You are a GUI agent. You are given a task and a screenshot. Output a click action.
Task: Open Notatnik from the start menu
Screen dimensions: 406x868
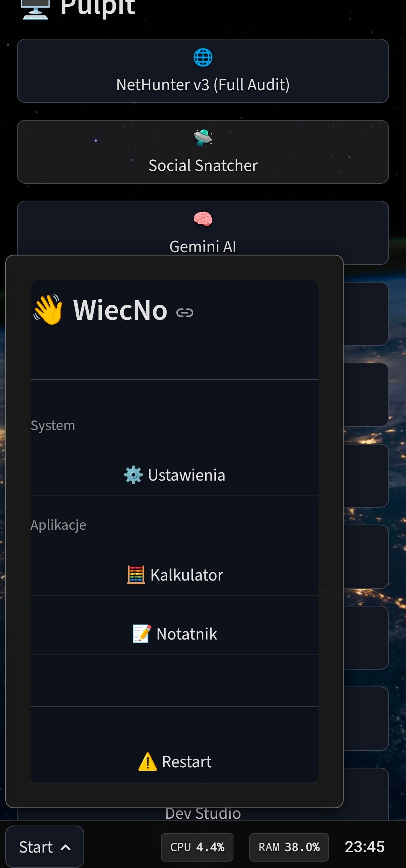(x=174, y=634)
